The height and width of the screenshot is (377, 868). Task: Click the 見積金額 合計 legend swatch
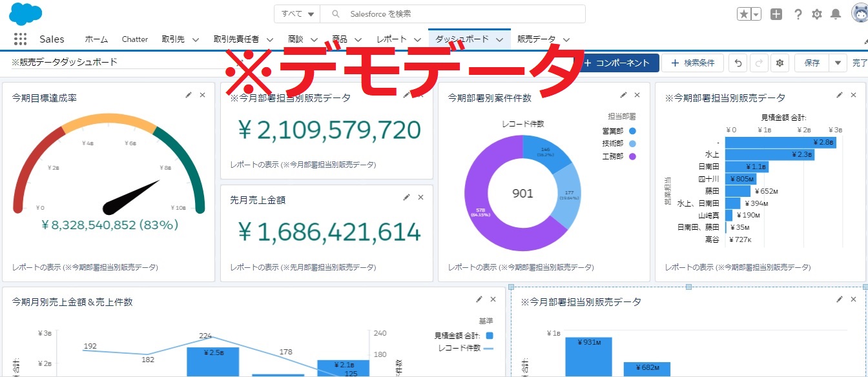[x=489, y=335]
